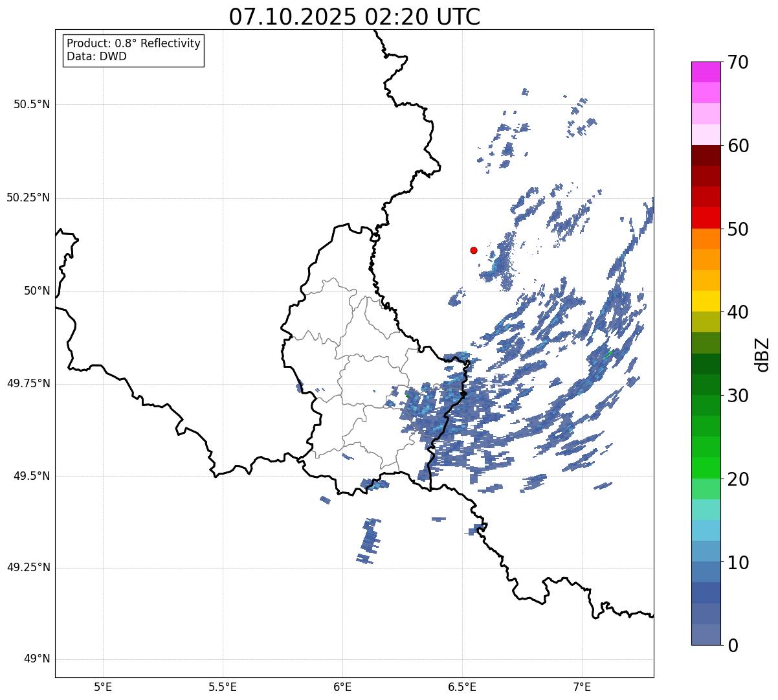Click the 6.5°E longitude label

(x=462, y=686)
